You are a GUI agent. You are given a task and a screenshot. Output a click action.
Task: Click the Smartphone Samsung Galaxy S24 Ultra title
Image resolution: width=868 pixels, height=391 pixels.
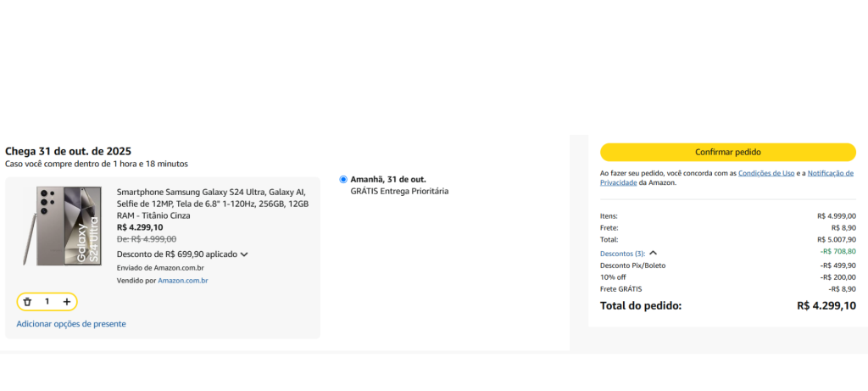click(213, 204)
